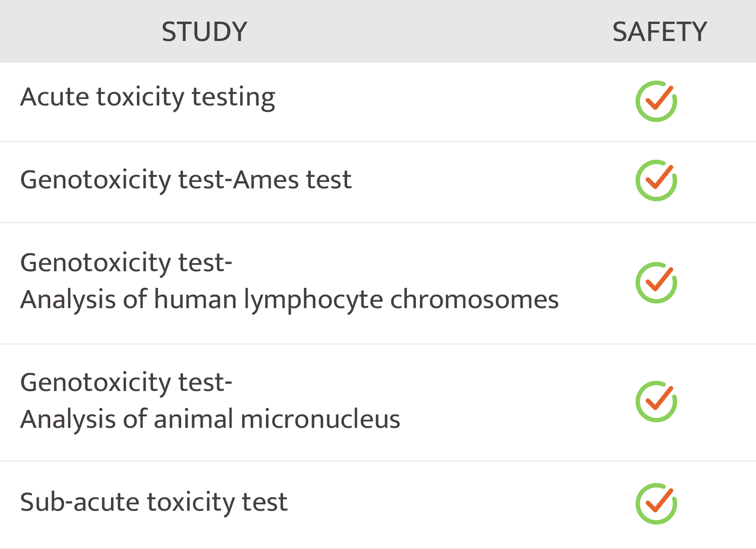This screenshot has height=549, width=756.
Task: Select the Genotoxicity test-Ames test label
Action: [186, 180]
